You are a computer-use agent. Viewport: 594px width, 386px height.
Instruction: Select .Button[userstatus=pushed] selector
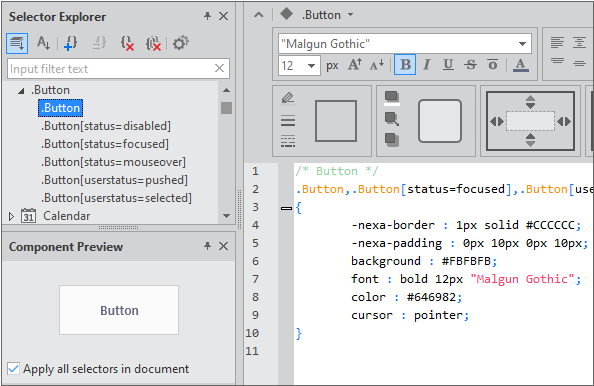(x=114, y=180)
